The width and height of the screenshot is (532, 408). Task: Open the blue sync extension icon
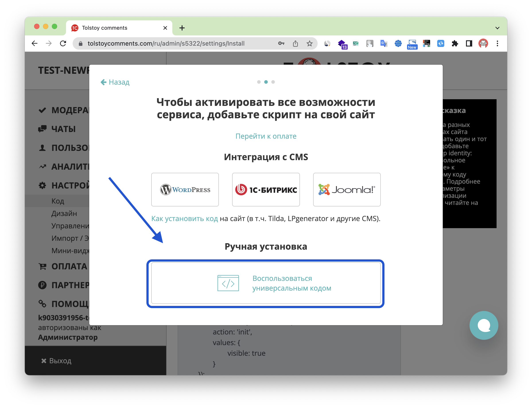click(441, 43)
